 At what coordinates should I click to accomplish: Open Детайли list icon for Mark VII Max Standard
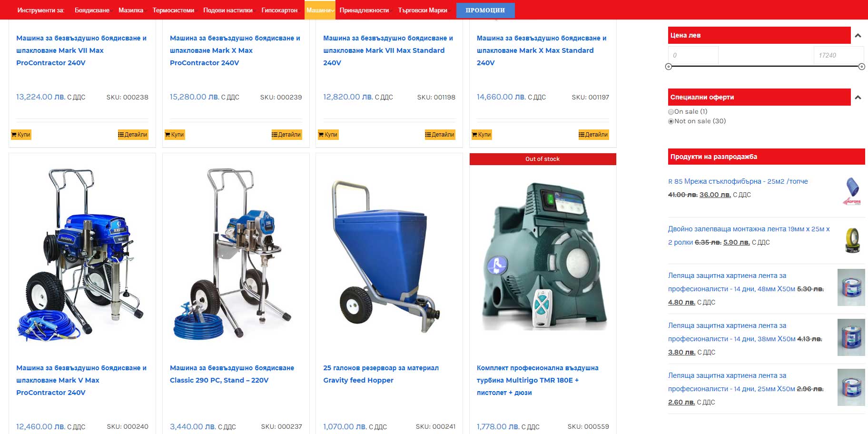tap(440, 135)
